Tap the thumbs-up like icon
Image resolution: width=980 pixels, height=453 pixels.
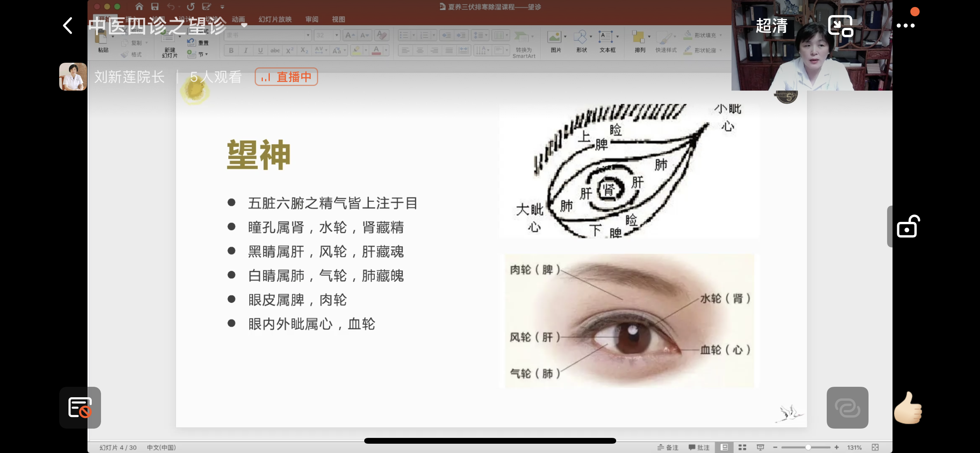pyautogui.click(x=908, y=408)
